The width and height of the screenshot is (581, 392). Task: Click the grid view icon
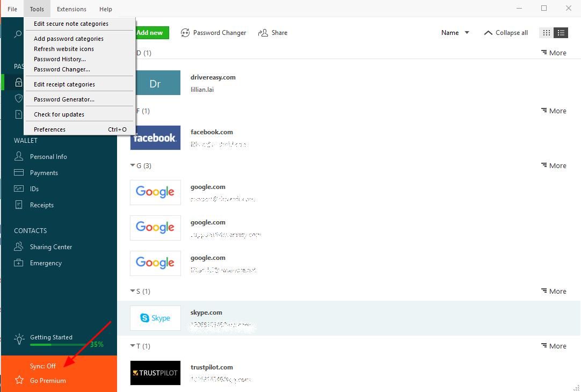click(x=547, y=33)
